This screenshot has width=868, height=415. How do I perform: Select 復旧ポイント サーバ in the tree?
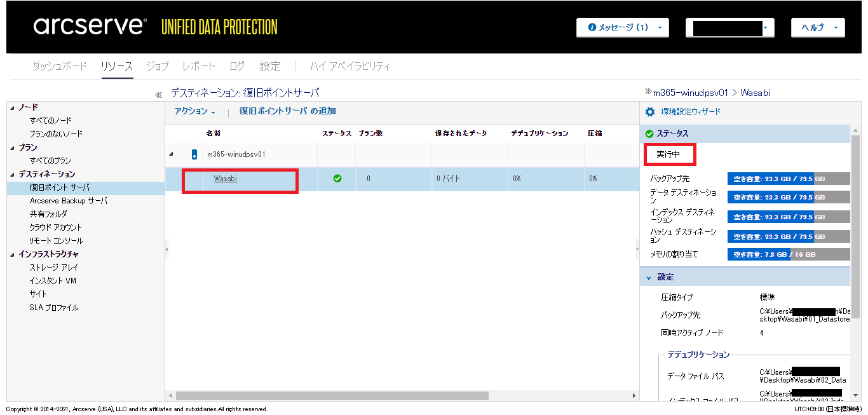point(60,187)
